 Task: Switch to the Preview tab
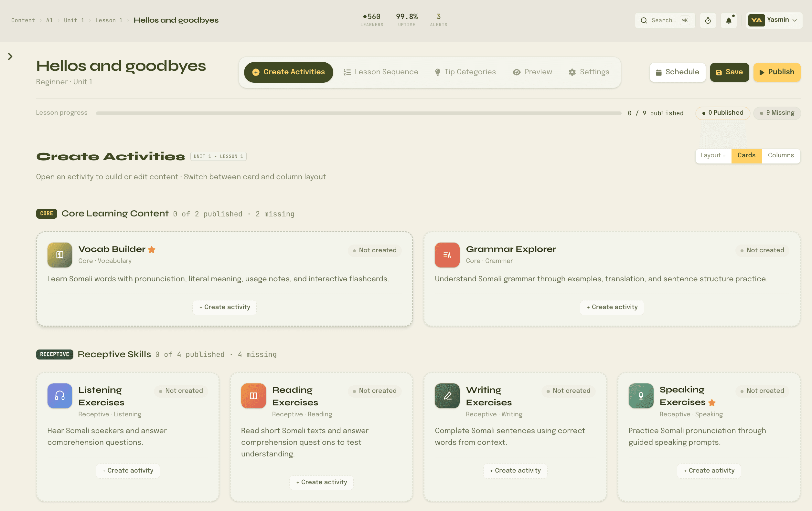click(x=532, y=72)
